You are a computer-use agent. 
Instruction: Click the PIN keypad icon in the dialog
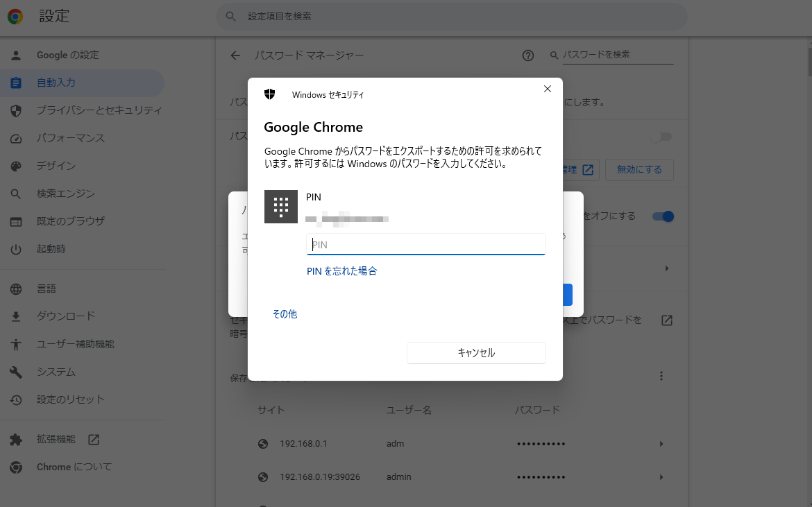(280, 207)
